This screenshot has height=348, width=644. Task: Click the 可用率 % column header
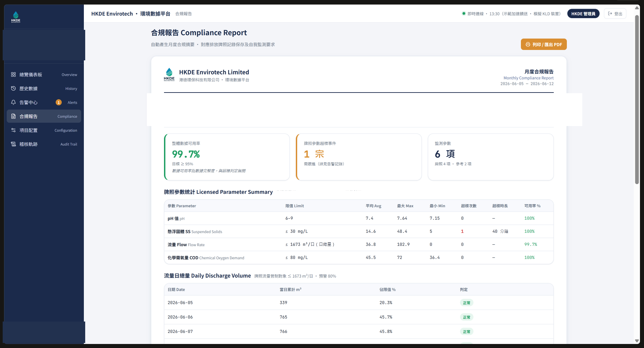tap(532, 206)
